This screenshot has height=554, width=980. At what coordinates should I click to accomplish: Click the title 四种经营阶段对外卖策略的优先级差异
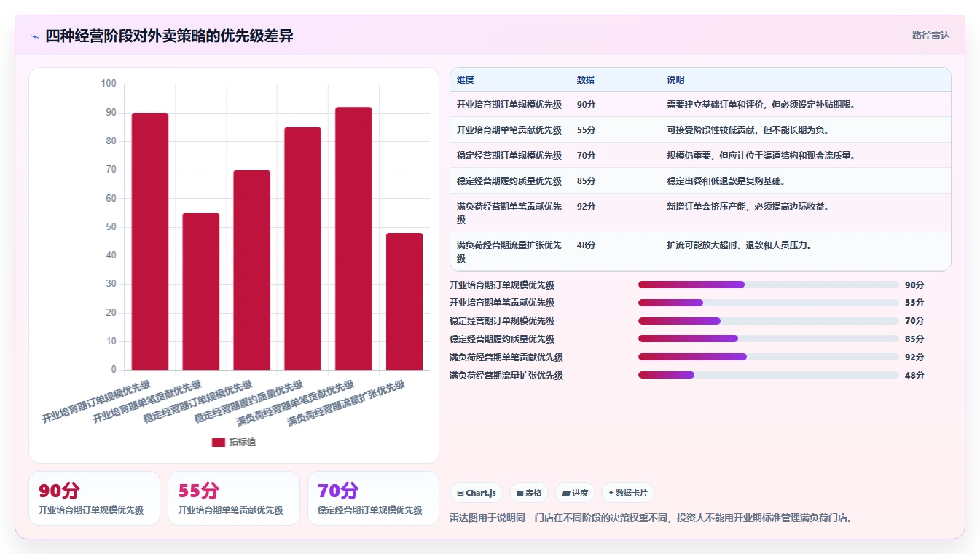click(169, 36)
